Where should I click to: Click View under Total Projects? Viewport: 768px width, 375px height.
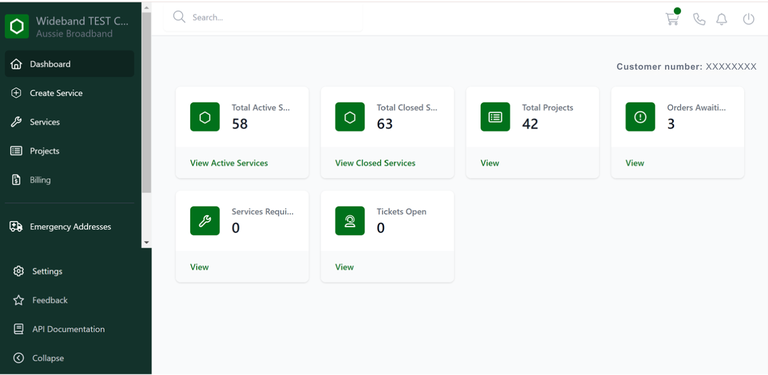pos(490,163)
